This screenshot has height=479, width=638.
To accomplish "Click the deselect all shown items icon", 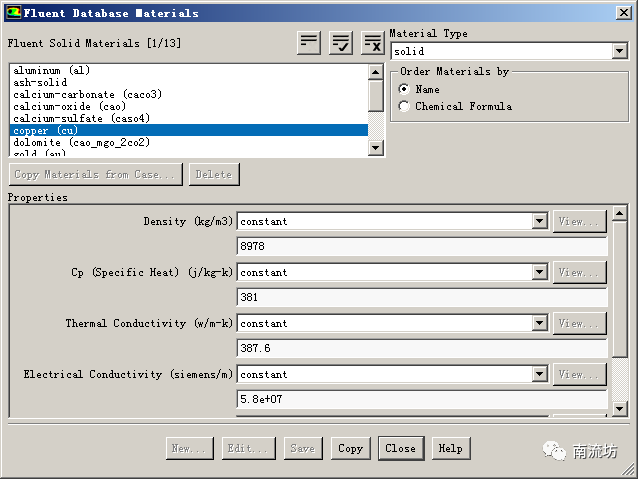I will click(372, 43).
